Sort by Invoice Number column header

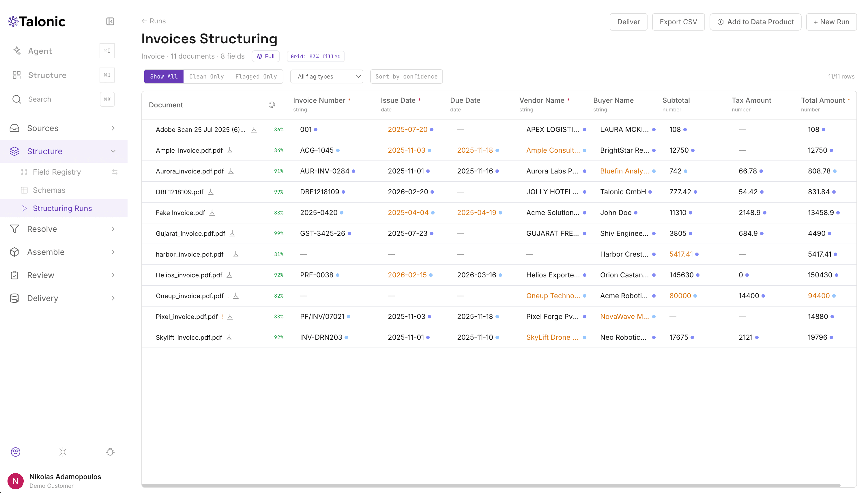click(319, 100)
